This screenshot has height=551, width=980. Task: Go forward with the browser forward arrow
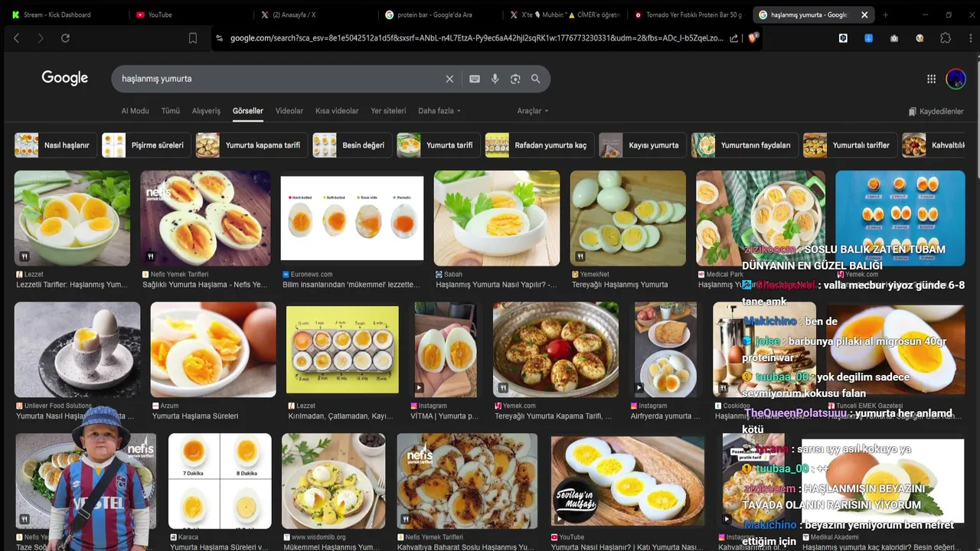pos(41,38)
